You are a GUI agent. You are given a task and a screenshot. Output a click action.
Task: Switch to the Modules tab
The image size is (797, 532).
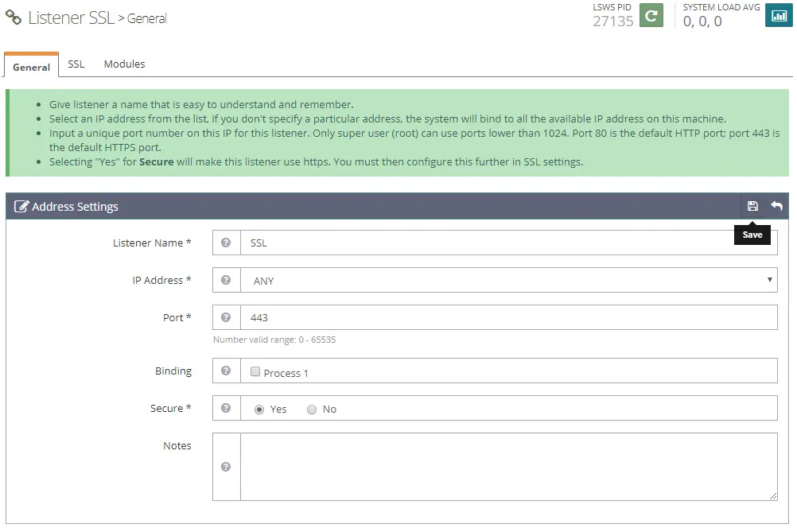click(x=124, y=64)
